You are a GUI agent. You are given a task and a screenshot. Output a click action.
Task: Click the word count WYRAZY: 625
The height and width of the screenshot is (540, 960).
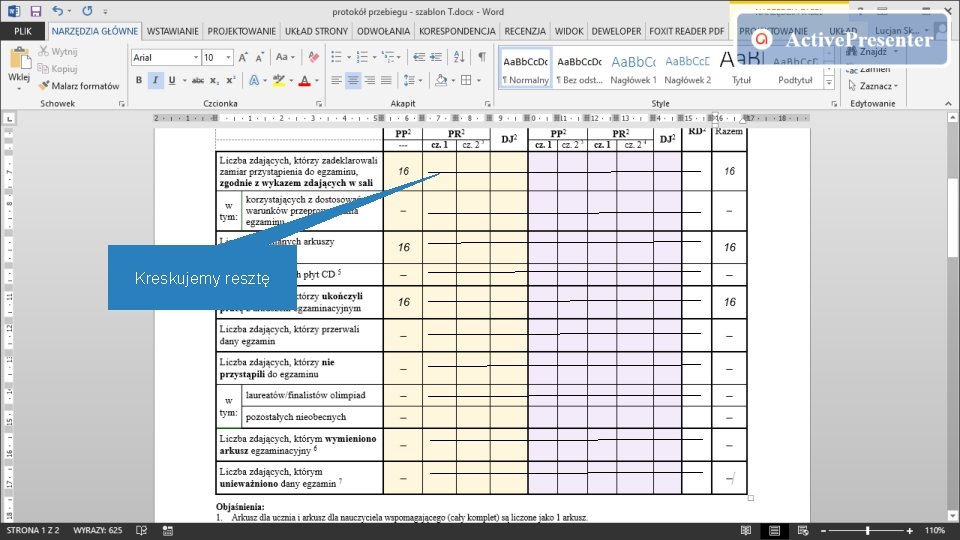click(97, 530)
